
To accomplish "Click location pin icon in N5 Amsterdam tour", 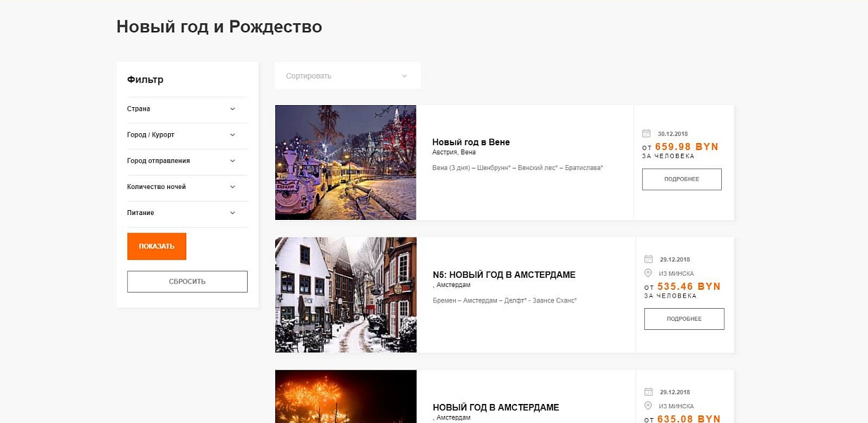I will (x=648, y=273).
